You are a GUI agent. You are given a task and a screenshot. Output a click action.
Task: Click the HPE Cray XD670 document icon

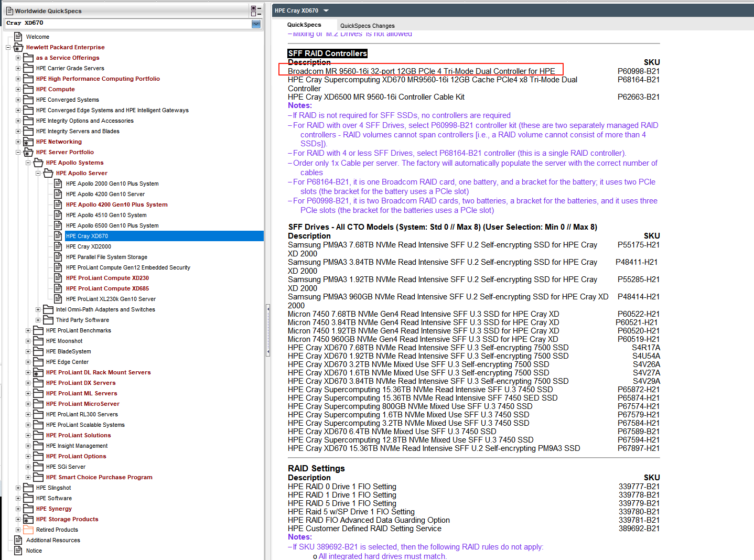[x=58, y=236]
